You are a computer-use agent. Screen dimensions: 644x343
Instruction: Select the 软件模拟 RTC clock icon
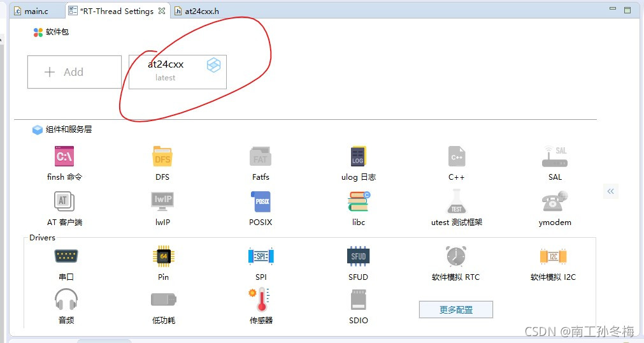(x=456, y=256)
